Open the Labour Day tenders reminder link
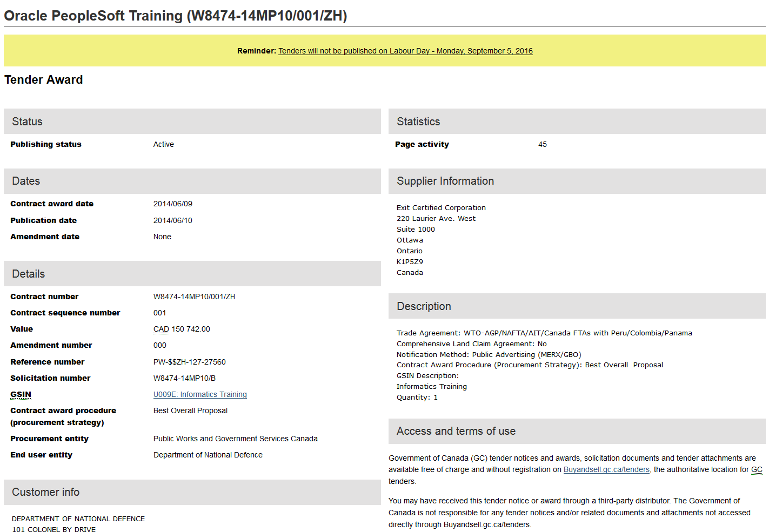 pos(405,51)
